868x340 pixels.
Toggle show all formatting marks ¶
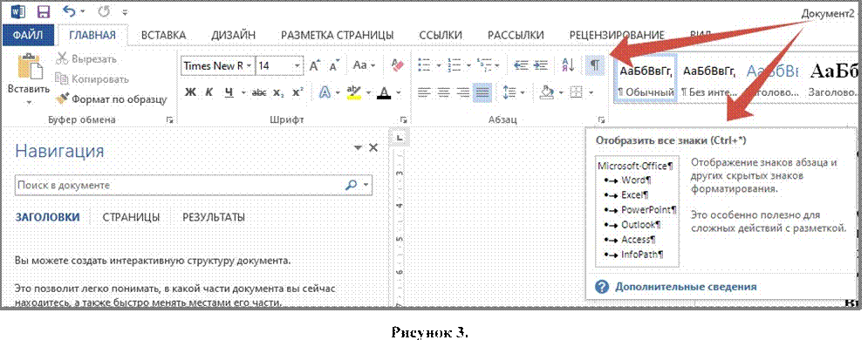tap(594, 65)
